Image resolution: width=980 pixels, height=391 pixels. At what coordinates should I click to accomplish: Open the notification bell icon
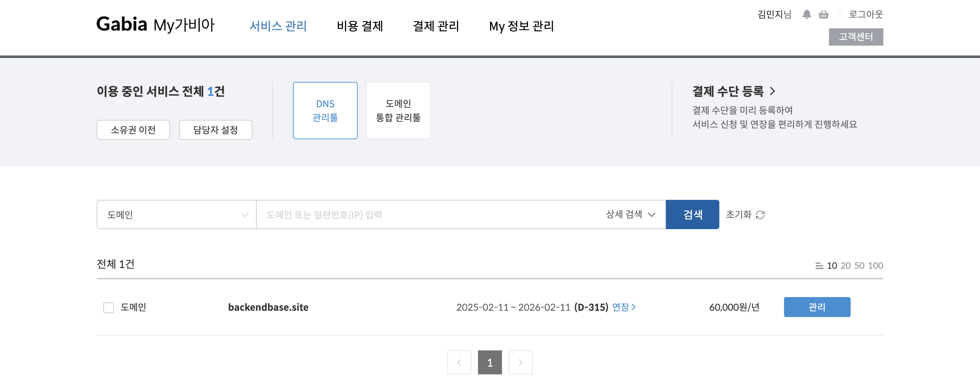pyautogui.click(x=807, y=14)
